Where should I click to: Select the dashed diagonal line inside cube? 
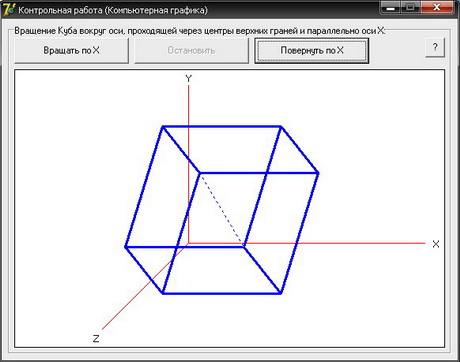point(222,209)
